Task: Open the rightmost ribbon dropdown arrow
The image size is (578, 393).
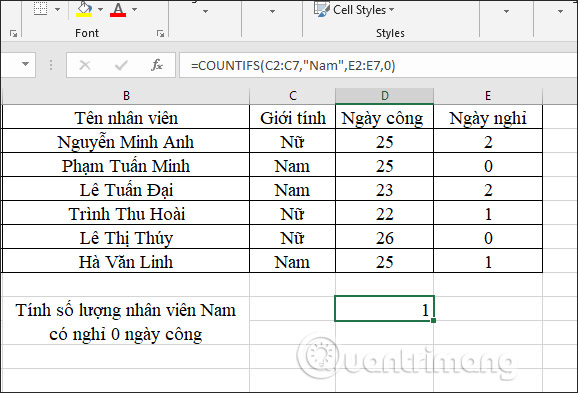Action: point(560,11)
